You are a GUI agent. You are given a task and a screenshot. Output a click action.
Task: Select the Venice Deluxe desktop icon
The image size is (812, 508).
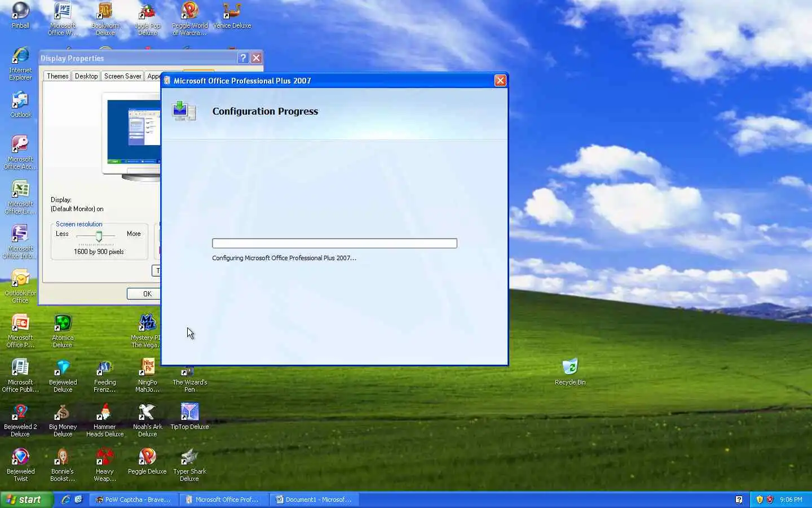[x=232, y=15]
